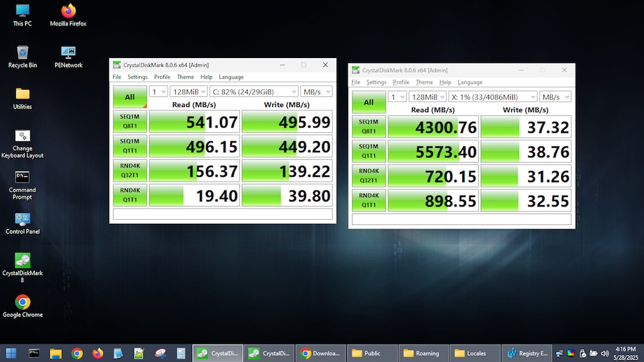Open File Explorer in taskbar
The height and width of the screenshot is (362, 644).
(55, 353)
